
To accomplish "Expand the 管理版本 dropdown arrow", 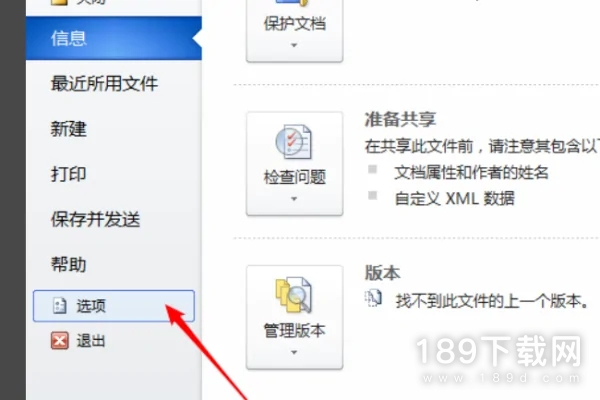I will (x=294, y=352).
